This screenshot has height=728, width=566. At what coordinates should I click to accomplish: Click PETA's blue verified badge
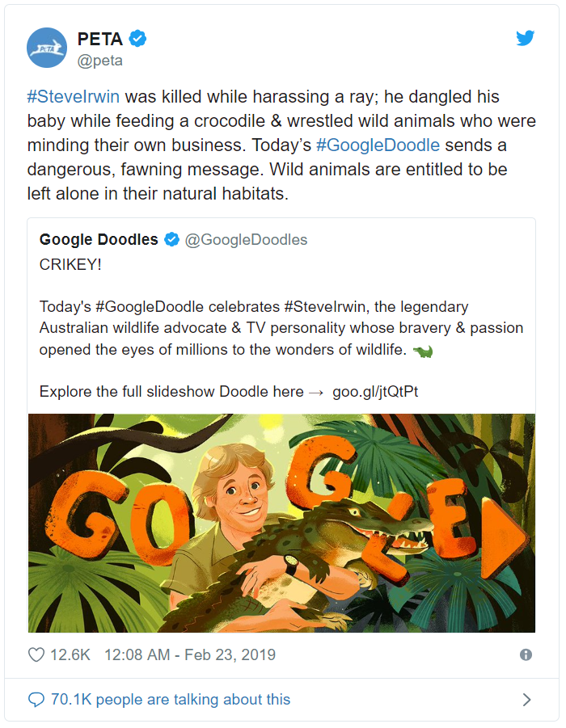click(x=137, y=39)
